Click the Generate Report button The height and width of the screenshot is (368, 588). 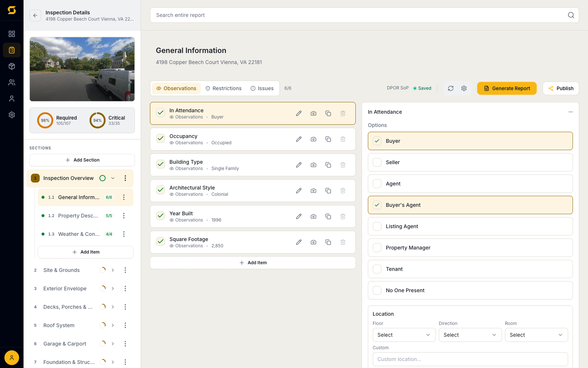507,88
